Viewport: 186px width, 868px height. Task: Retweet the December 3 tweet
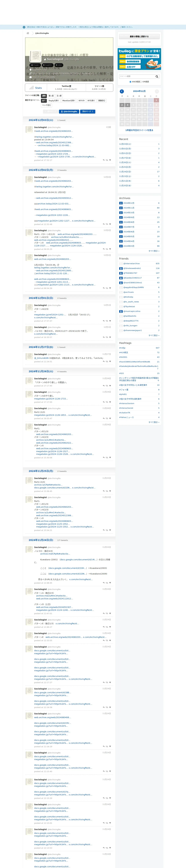107,160
